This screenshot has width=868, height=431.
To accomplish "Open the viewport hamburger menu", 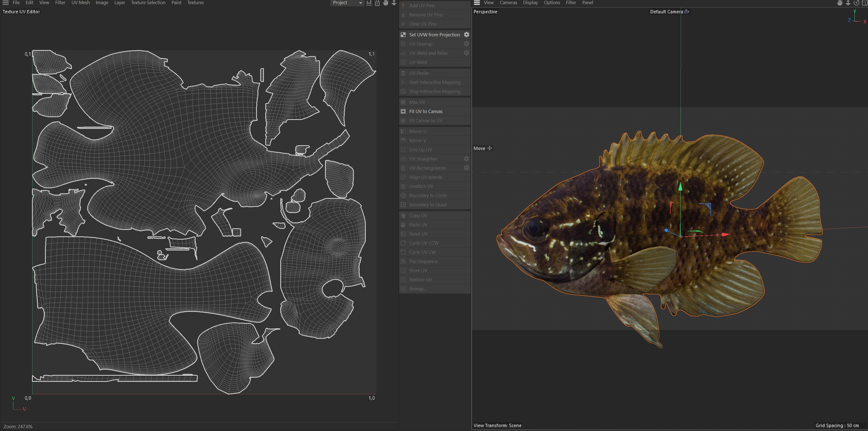I will click(x=477, y=3).
